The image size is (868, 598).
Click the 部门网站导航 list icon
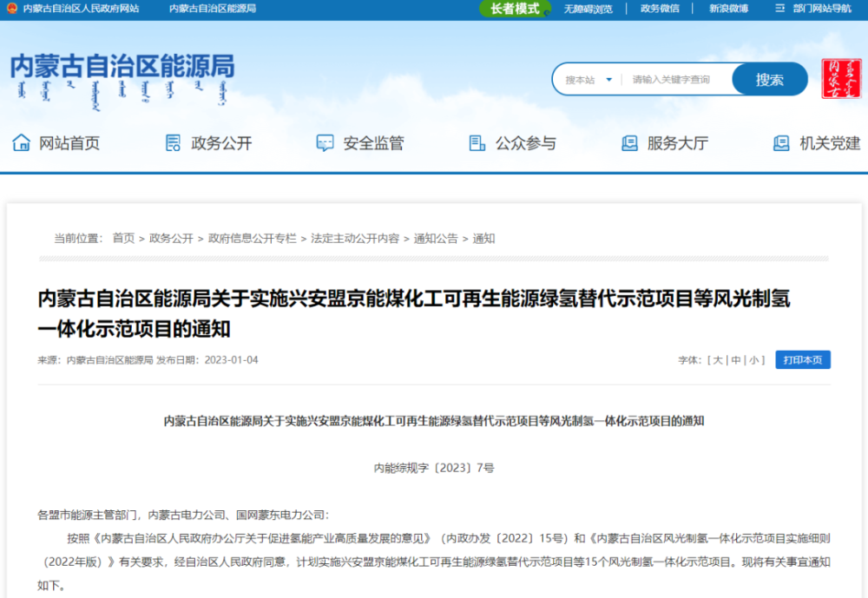point(780,9)
